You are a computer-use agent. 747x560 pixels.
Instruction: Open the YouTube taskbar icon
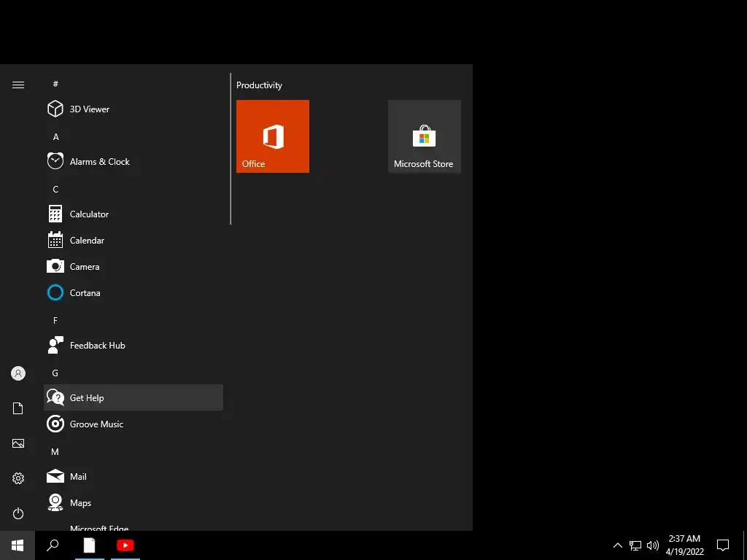pyautogui.click(x=125, y=545)
